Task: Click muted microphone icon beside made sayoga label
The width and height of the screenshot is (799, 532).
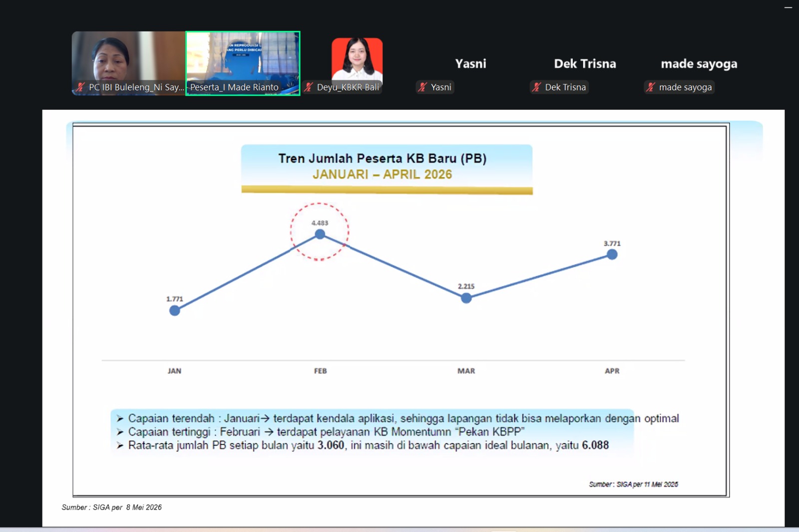Action: pos(650,87)
